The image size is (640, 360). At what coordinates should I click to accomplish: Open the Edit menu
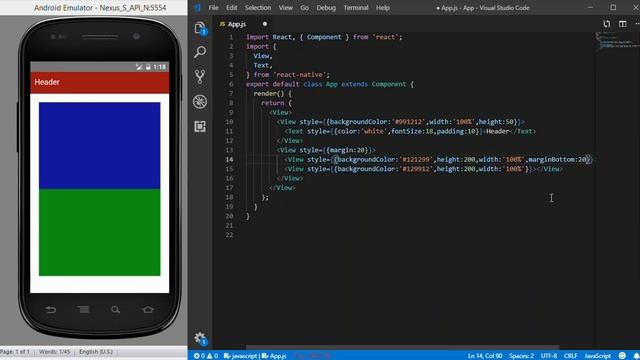point(231,8)
